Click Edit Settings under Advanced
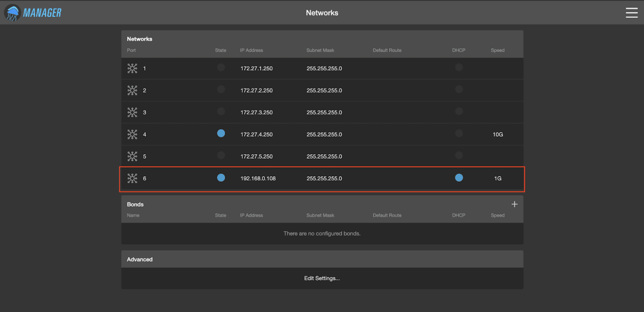This screenshot has width=644, height=312. tap(322, 278)
